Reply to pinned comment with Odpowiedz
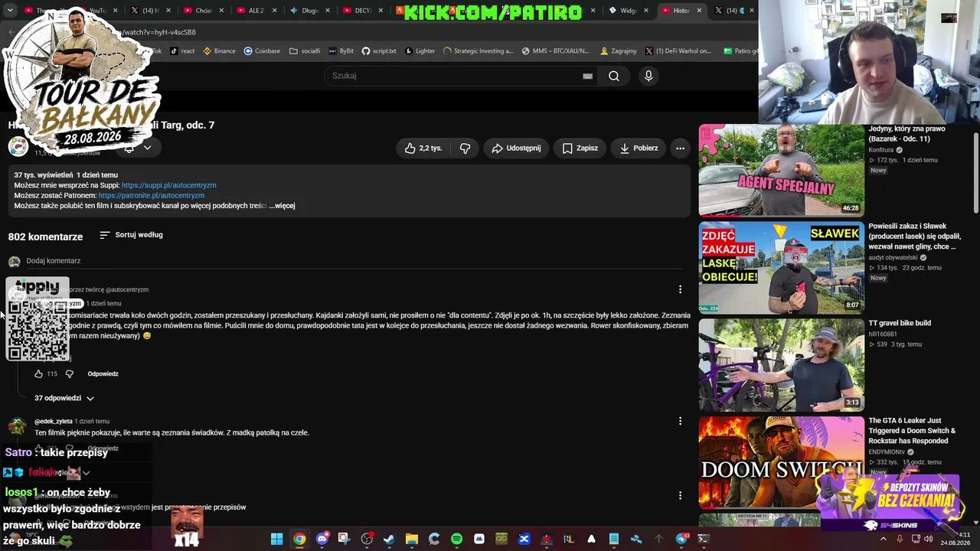Image resolution: width=980 pixels, height=551 pixels. pyautogui.click(x=103, y=373)
